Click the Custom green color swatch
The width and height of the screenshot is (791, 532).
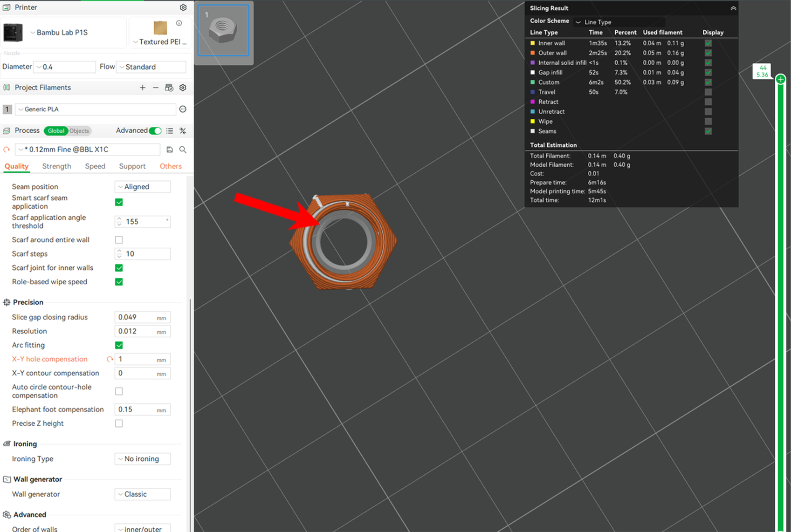(532, 82)
